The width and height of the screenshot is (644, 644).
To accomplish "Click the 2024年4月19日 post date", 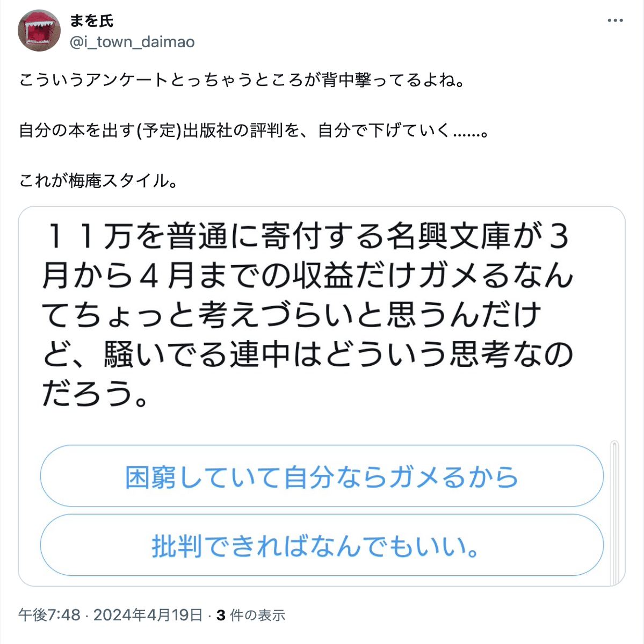I will click(x=148, y=615).
